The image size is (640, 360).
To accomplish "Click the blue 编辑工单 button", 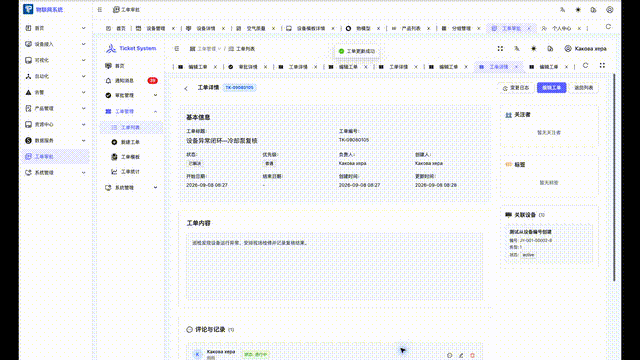I will coord(551,88).
